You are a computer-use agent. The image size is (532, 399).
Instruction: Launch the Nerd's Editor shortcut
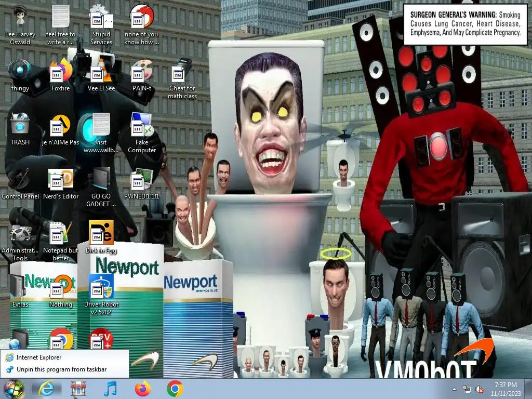60,183
